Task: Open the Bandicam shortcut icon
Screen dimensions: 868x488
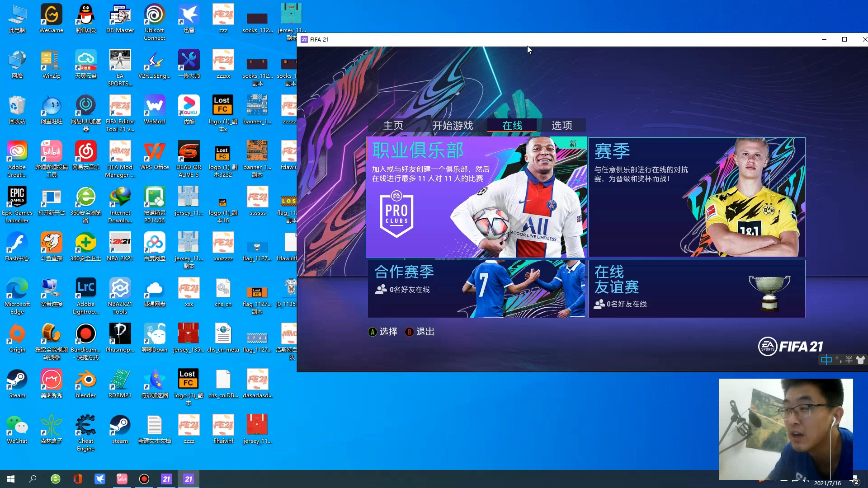Action: click(x=85, y=342)
